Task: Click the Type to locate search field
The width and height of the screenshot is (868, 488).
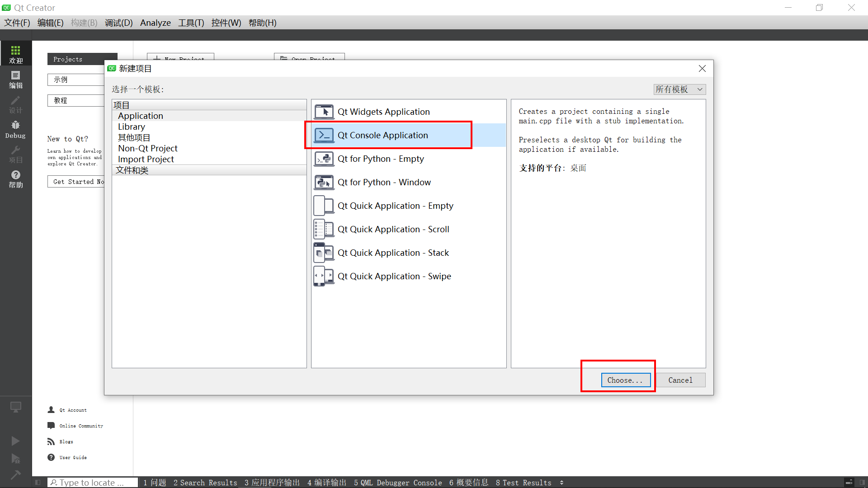Action: point(93,483)
